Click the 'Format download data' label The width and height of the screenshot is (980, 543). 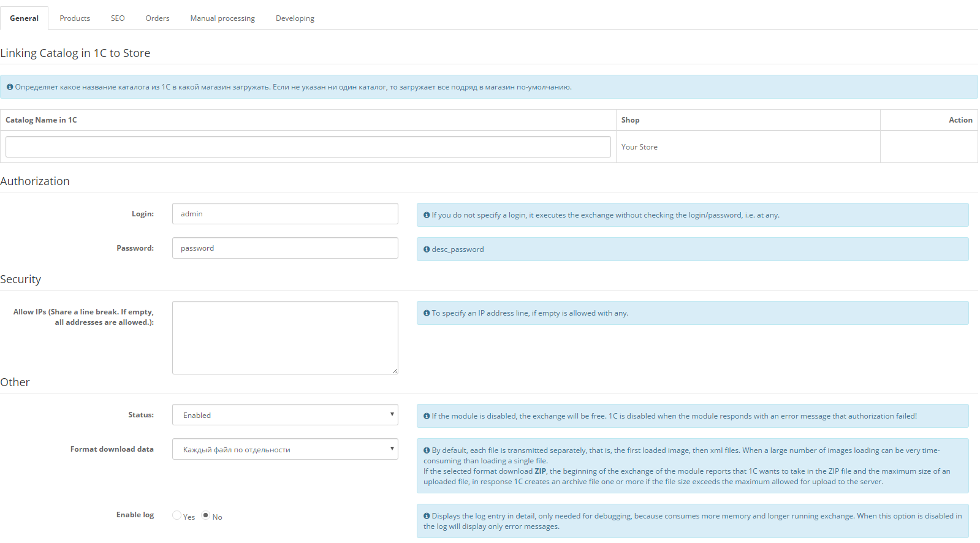pyautogui.click(x=112, y=449)
